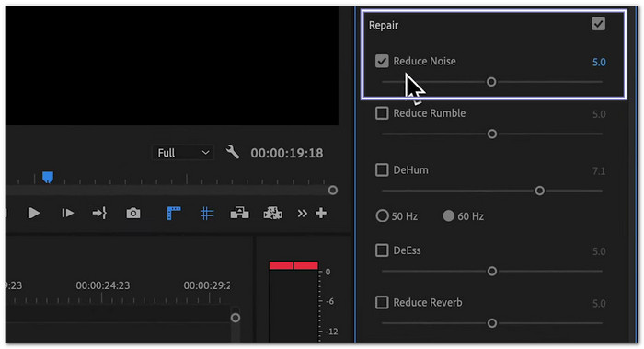Uncheck the Repair section checkbox

(x=598, y=24)
